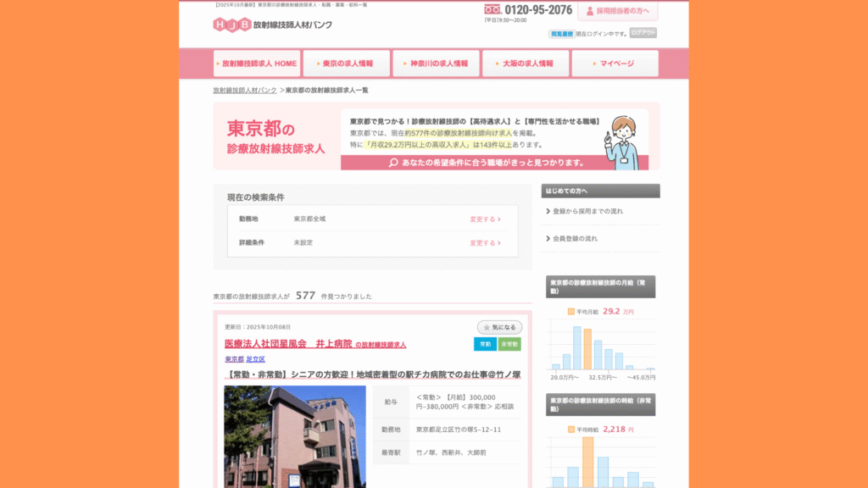This screenshot has height=488, width=868.
Task: Go to 東京の求人情報 nav tab
Action: 347,64
